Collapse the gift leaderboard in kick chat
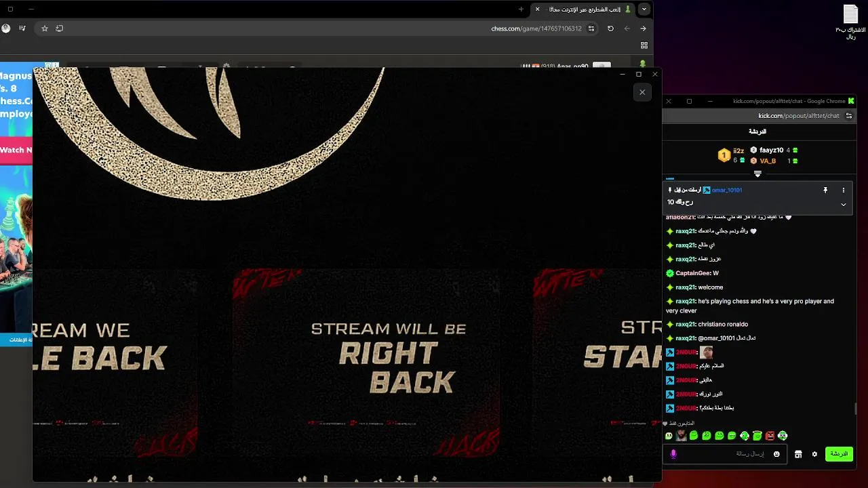Image resolution: width=868 pixels, height=488 pixels. (757, 174)
